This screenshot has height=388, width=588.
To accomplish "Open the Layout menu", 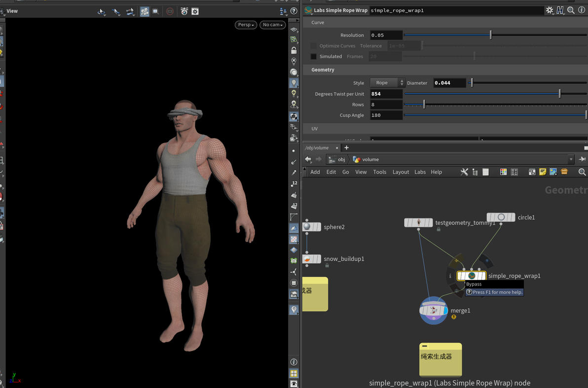I will tap(401, 172).
